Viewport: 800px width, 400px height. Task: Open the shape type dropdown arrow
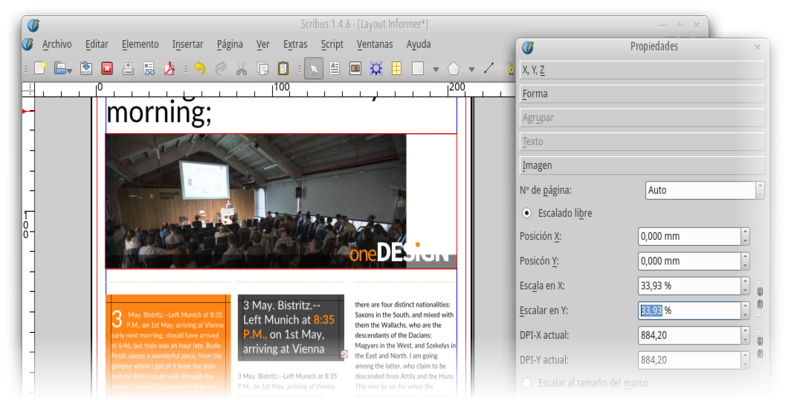point(436,69)
